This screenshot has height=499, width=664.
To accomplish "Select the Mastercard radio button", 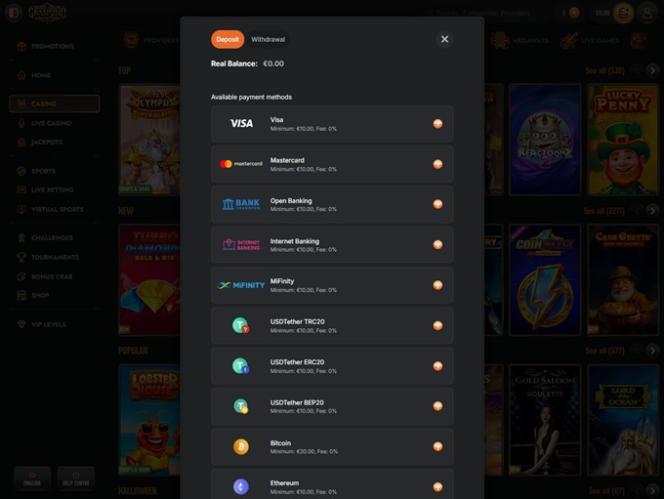I will point(438,164).
